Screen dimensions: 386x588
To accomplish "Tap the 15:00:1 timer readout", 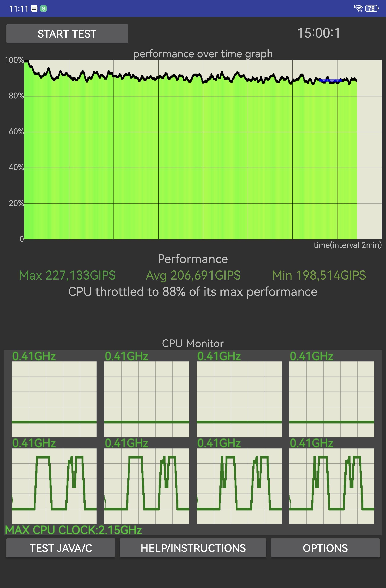I will point(318,33).
